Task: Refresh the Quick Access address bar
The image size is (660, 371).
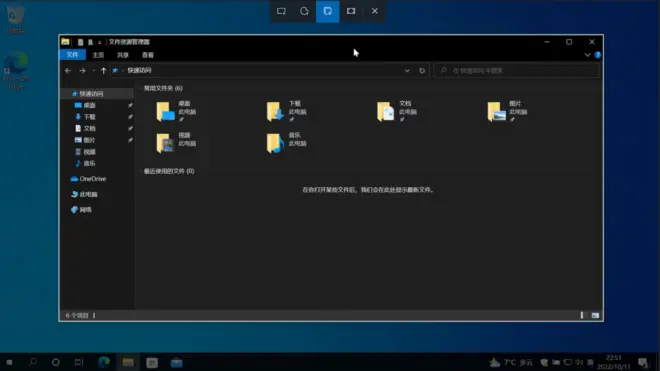Action: (x=422, y=70)
